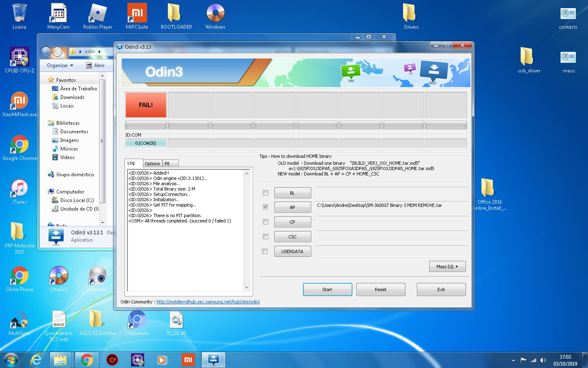
Task: Expand the odin breadcrumb arrow in Explorer
Action: (99, 52)
